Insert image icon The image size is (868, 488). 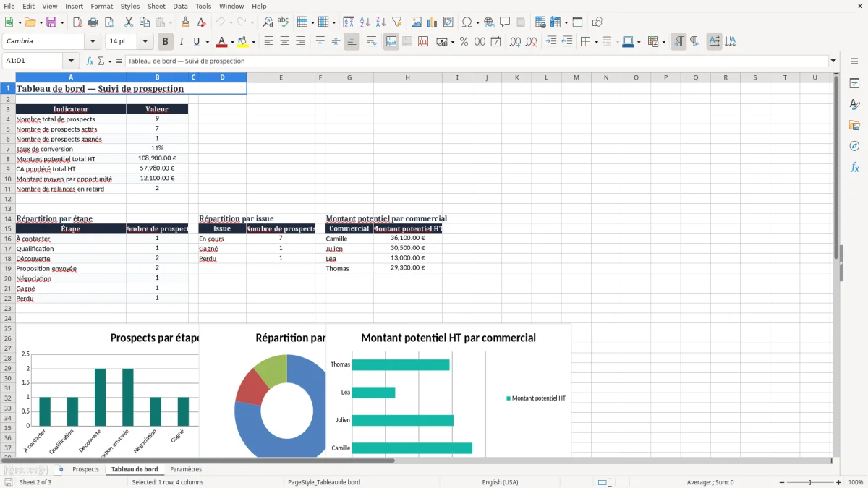(x=416, y=22)
